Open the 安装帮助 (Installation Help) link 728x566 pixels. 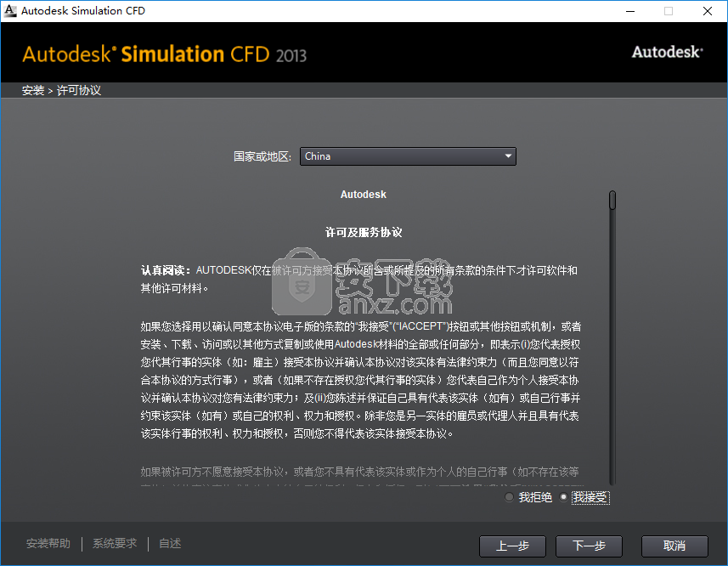[x=48, y=543]
